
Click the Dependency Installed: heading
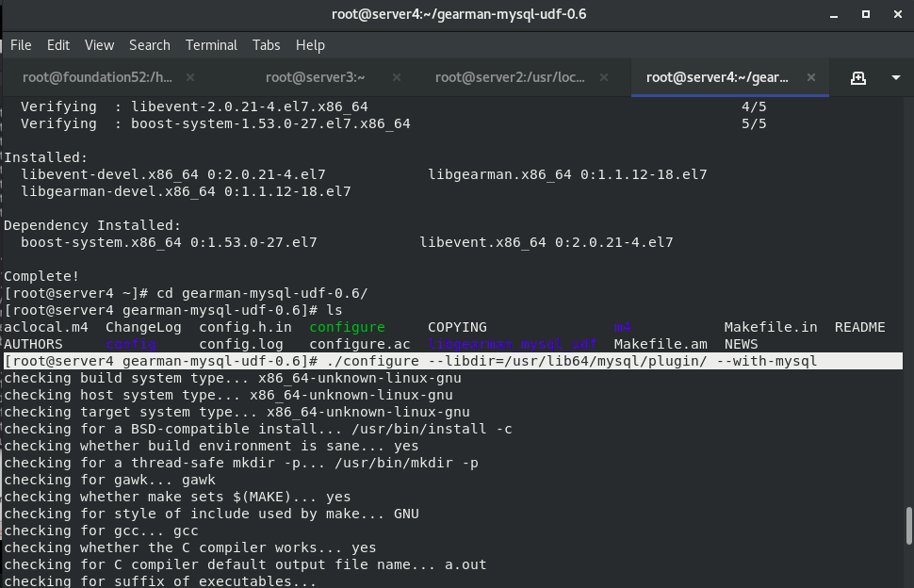[x=92, y=225]
